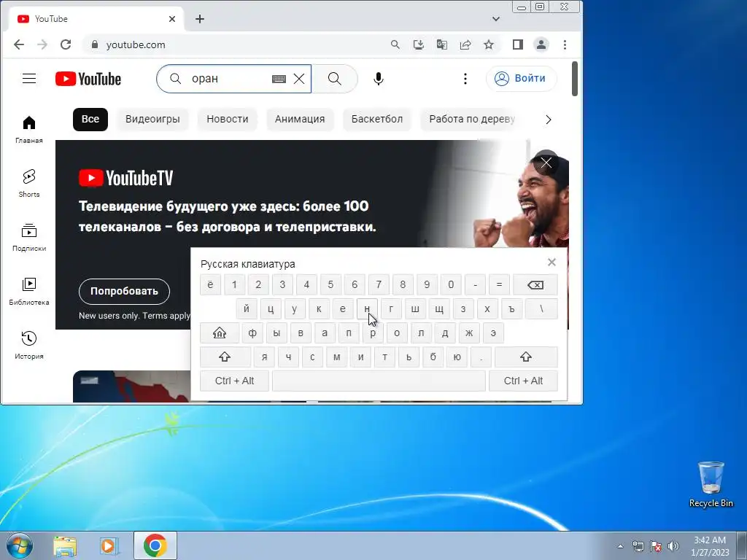Select the Новости chip
Viewport: 747px width, 560px height.
[x=228, y=119]
